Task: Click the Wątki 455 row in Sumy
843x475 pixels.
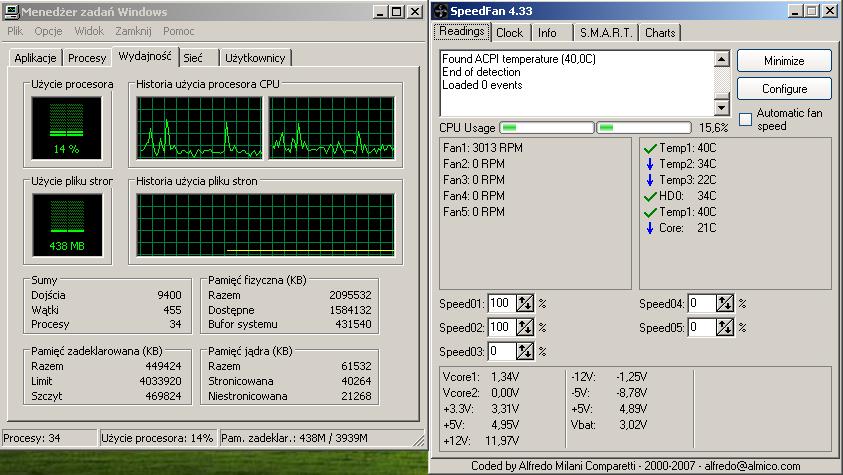Action: coord(106,310)
